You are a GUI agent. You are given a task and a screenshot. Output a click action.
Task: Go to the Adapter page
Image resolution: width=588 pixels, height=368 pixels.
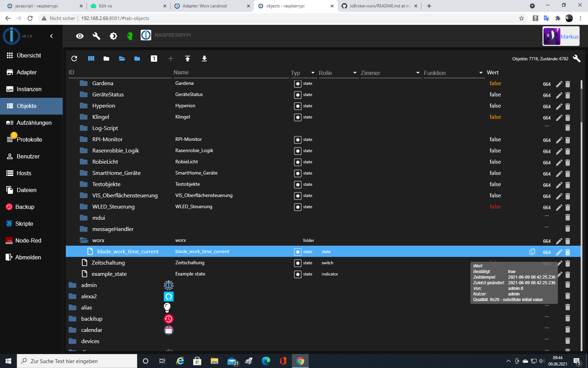click(x=31, y=73)
